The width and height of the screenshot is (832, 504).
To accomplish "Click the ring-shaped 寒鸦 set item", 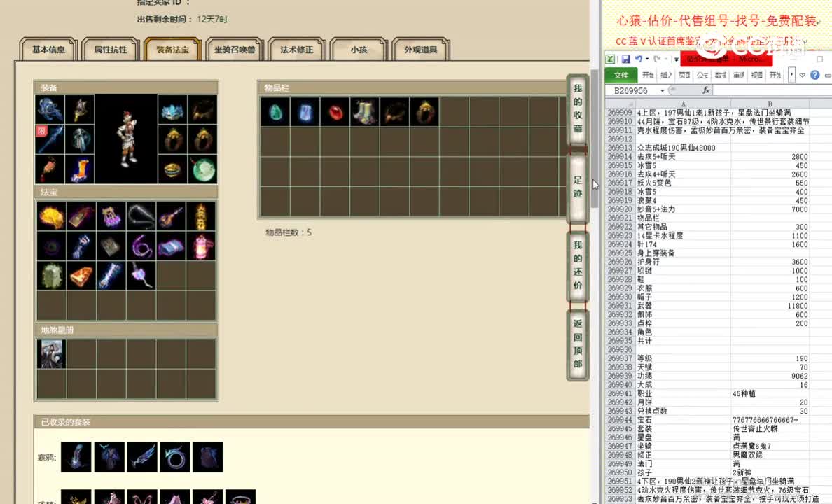I will coord(174,457).
